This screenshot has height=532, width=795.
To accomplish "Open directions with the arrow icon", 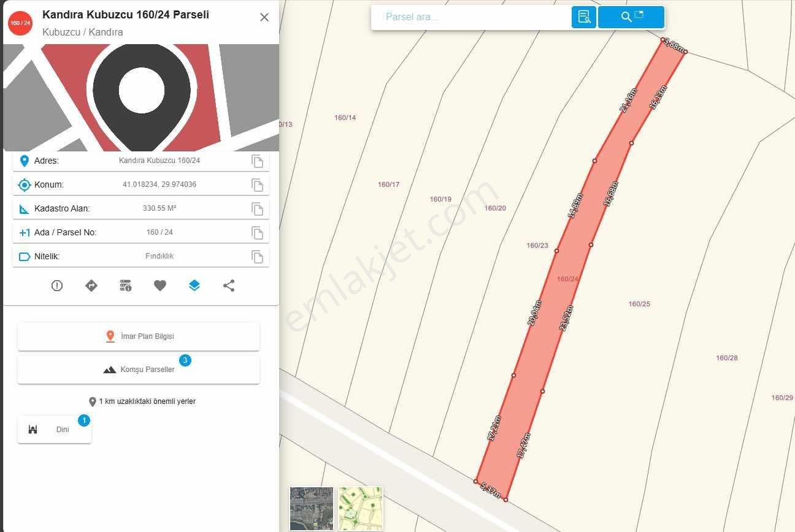I will tap(91, 286).
